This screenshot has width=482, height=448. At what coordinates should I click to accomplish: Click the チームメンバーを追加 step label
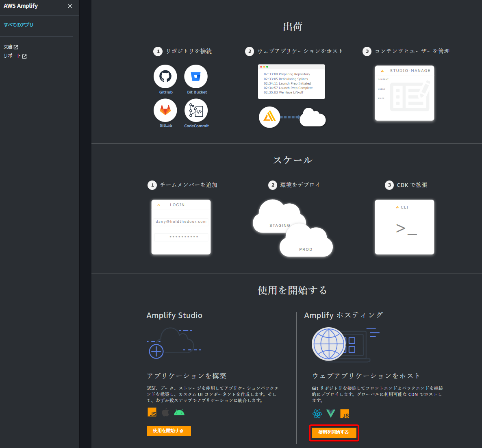pos(189,185)
